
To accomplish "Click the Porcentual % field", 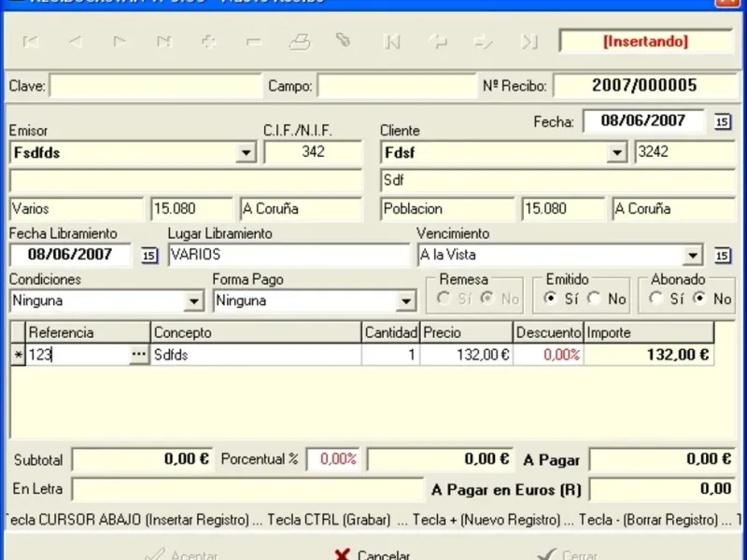I will pos(333,459).
